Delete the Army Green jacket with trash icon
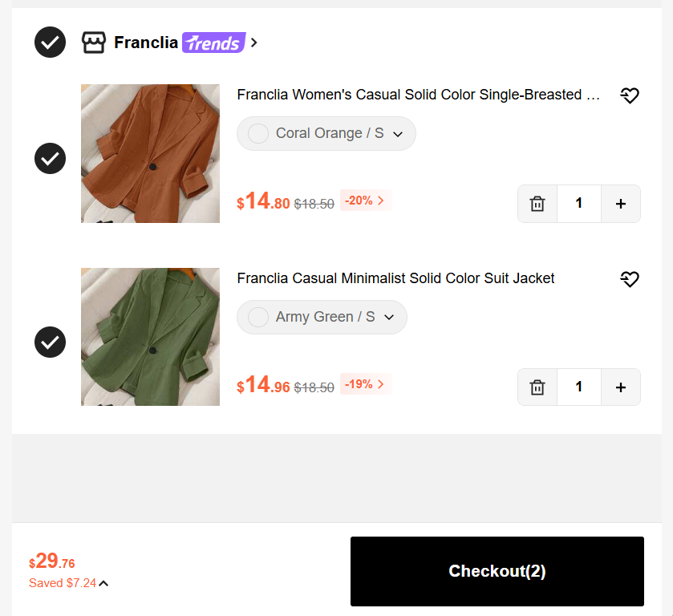The image size is (673, 616). point(537,387)
